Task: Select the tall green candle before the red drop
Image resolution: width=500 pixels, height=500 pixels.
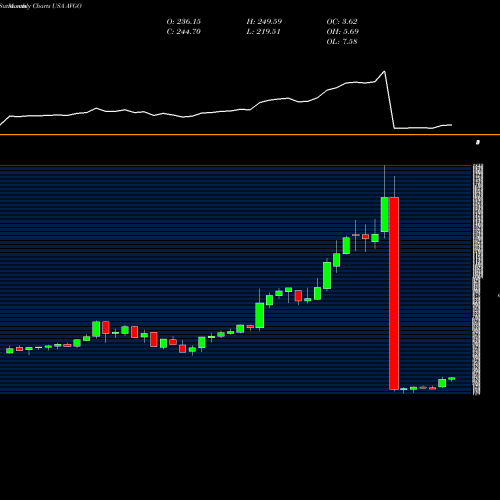Action: point(385,214)
